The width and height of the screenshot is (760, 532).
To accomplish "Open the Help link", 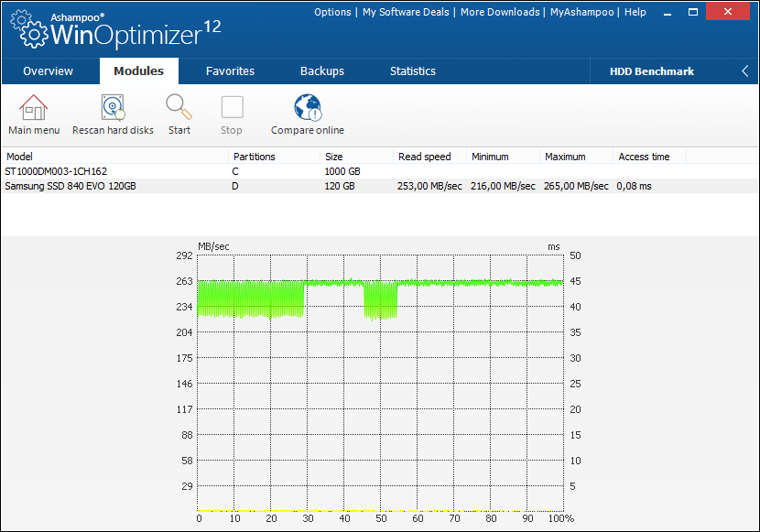I will click(635, 12).
